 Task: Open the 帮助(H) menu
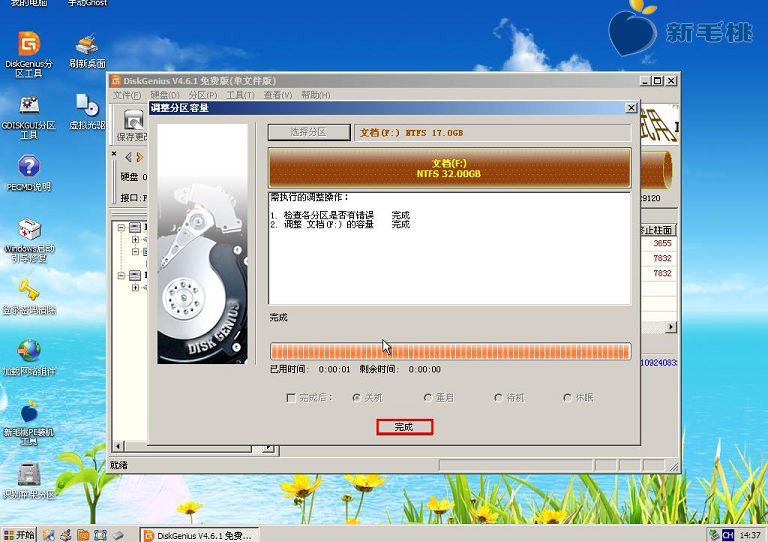(315, 95)
